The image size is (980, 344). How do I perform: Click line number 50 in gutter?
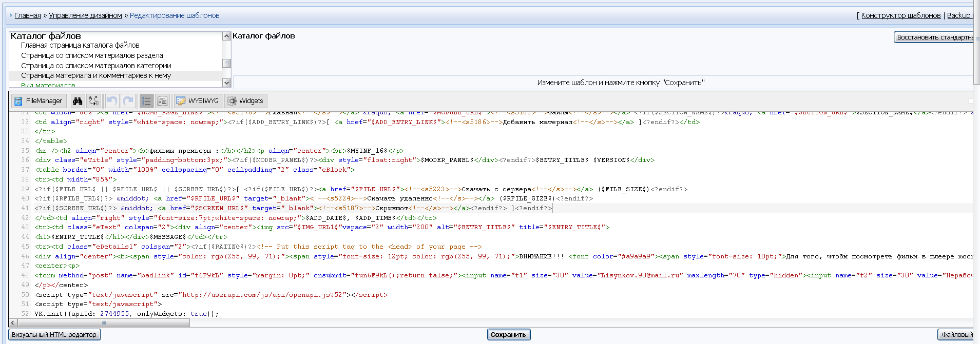point(25,295)
